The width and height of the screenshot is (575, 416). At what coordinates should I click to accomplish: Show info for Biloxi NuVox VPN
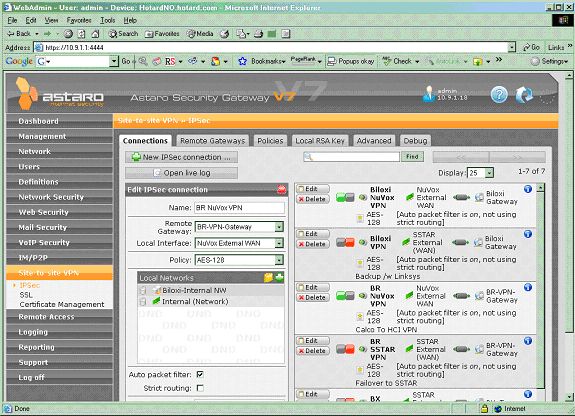point(528,189)
